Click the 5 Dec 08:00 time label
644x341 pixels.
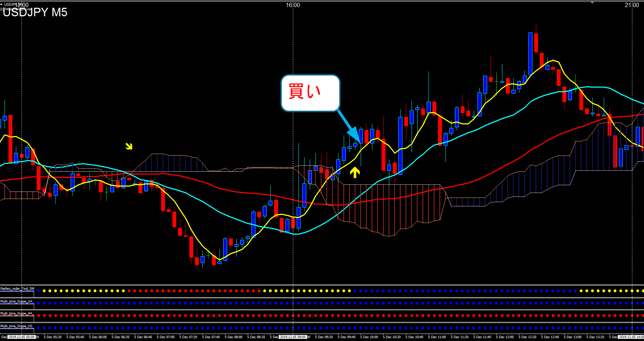tap(234, 337)
